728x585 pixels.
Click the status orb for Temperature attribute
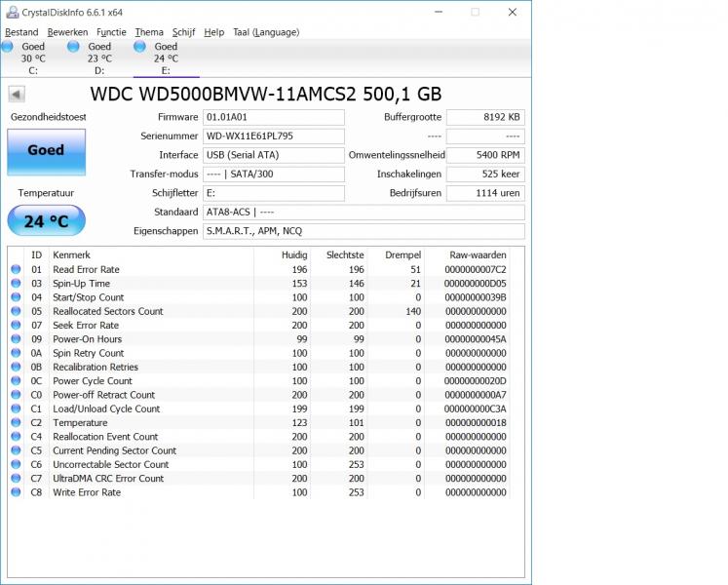click(x=16, y=423)
